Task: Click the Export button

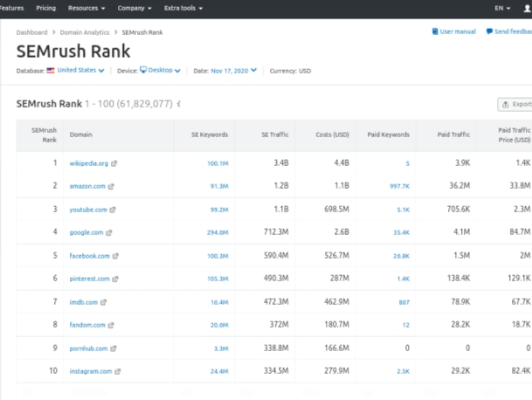Action: (x=515, y=104)
